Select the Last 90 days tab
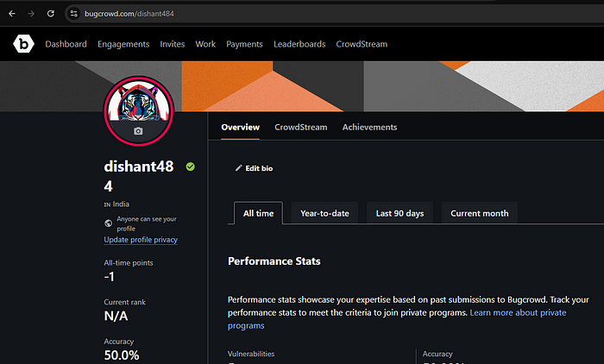 [x=400, y=213]
